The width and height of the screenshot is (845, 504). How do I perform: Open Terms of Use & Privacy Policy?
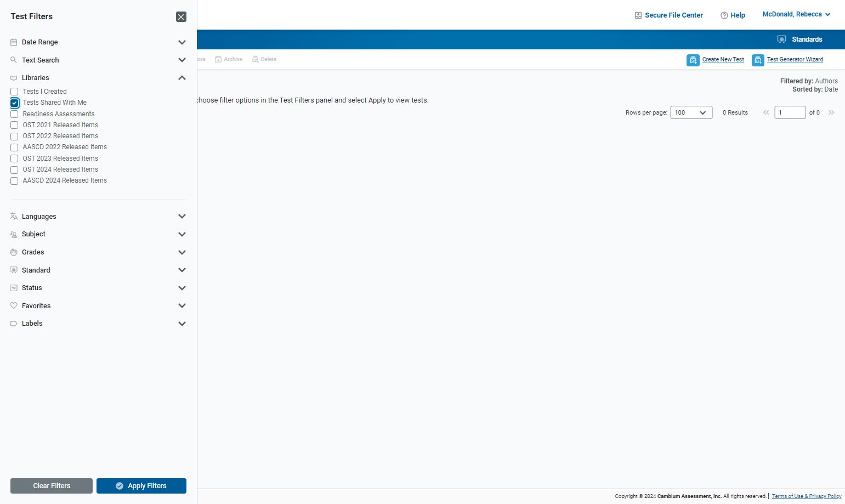807,496
